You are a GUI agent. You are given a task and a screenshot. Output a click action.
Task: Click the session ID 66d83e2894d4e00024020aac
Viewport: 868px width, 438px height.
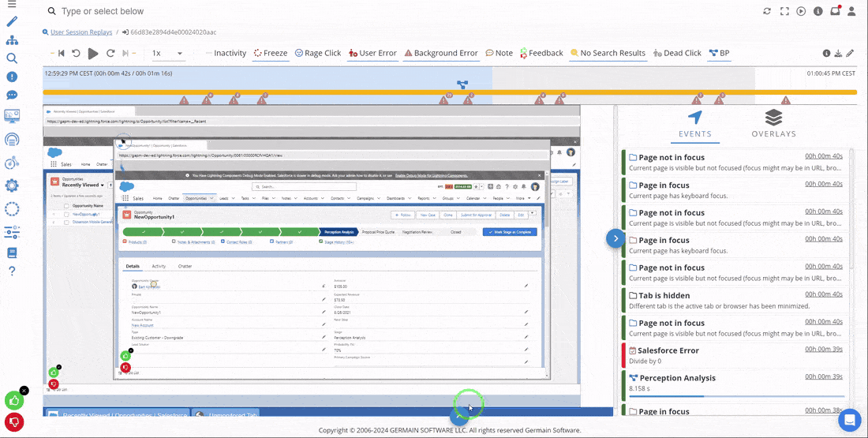174,32
